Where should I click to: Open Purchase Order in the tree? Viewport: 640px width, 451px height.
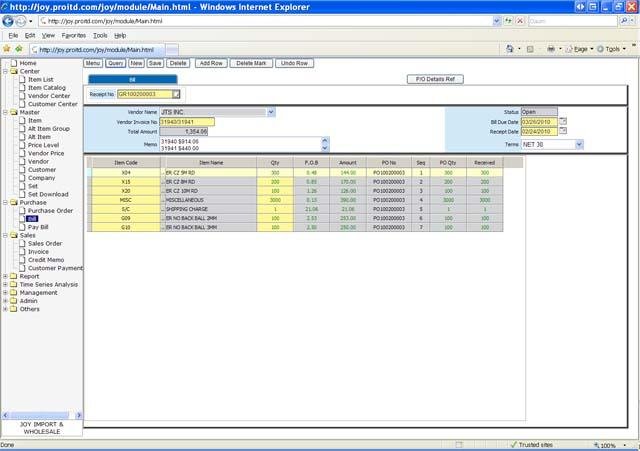[x=50, y=211]
